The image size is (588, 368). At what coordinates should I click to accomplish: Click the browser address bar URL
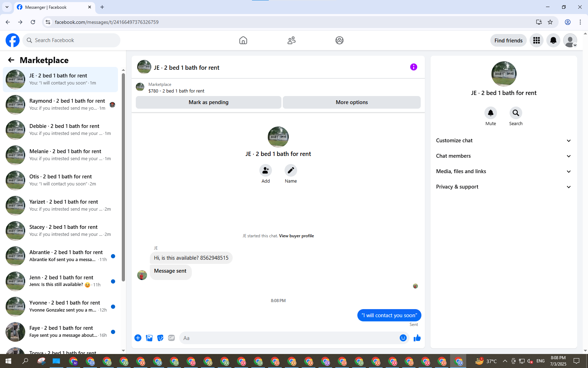(107, 22)
